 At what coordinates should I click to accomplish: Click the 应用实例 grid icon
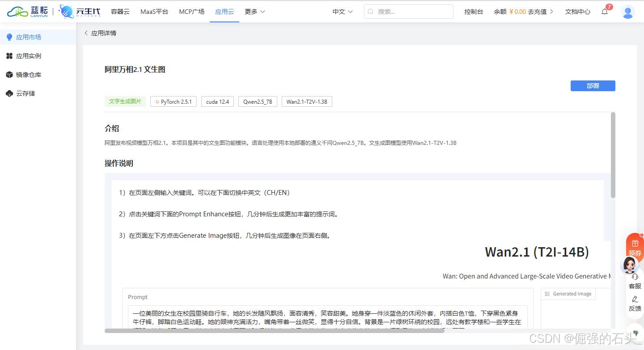[x=9, y=56]
